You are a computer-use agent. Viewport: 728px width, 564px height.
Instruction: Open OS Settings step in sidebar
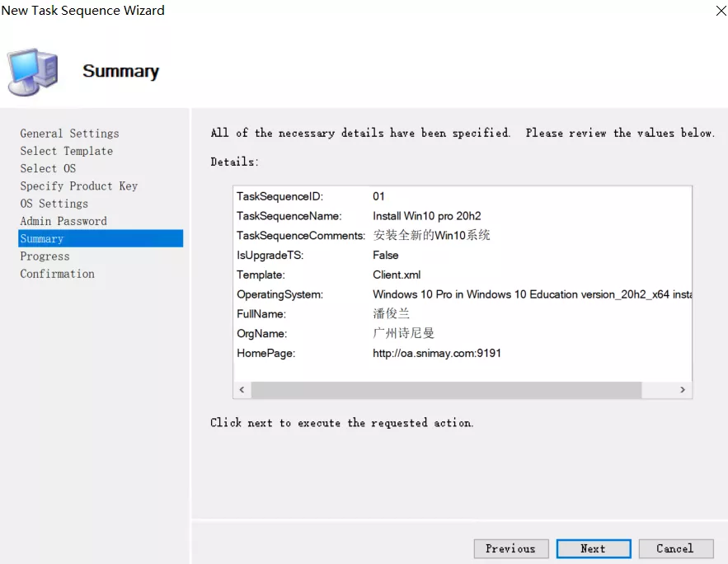point(54,204)
